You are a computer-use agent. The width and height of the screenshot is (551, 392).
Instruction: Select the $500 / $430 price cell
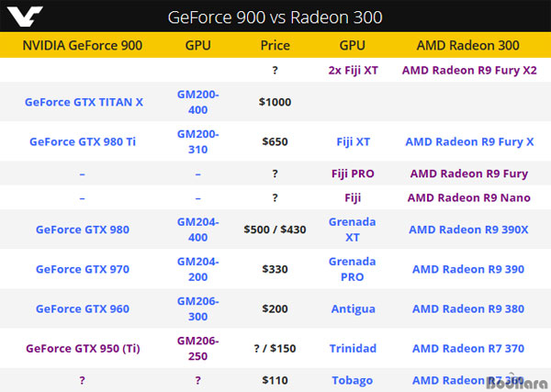[275, 230]
